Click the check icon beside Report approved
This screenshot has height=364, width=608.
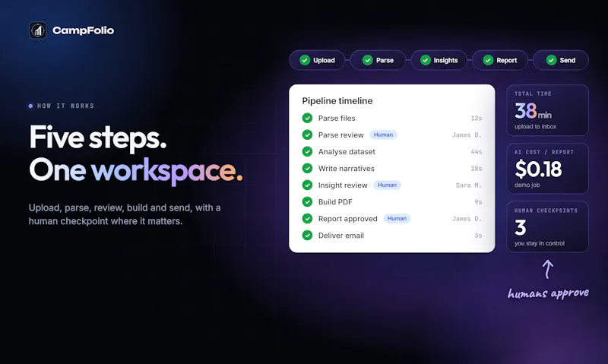click(308, 219)
